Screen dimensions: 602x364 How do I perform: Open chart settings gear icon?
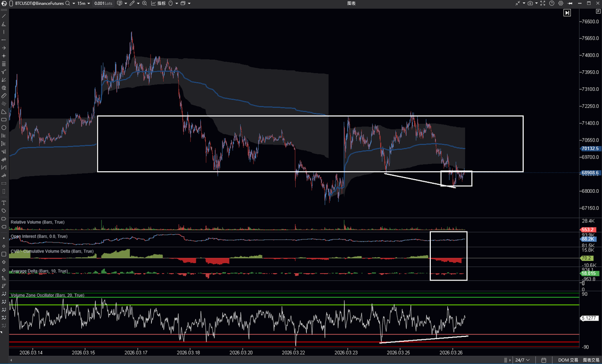click(561, 4)
